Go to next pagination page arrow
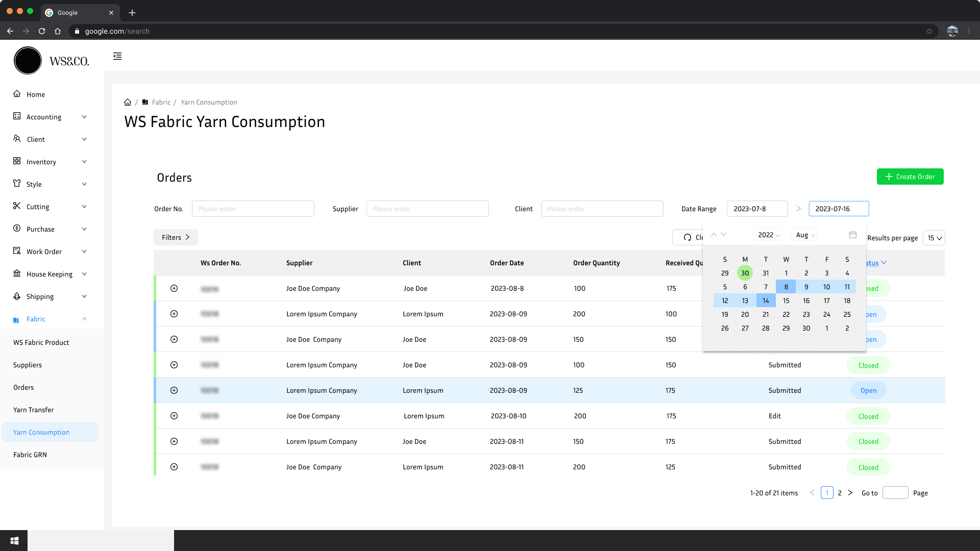Viewport: 980px width, 551px height. point(850,493)
